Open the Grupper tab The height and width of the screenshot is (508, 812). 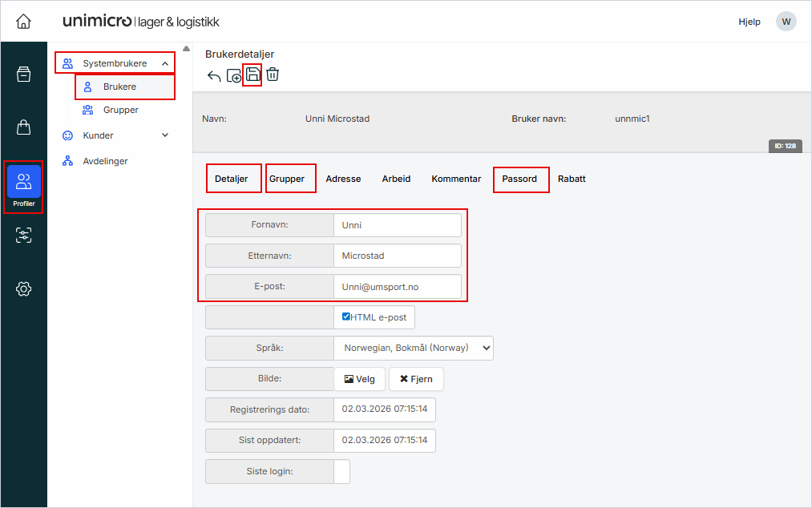click(287, 179)
